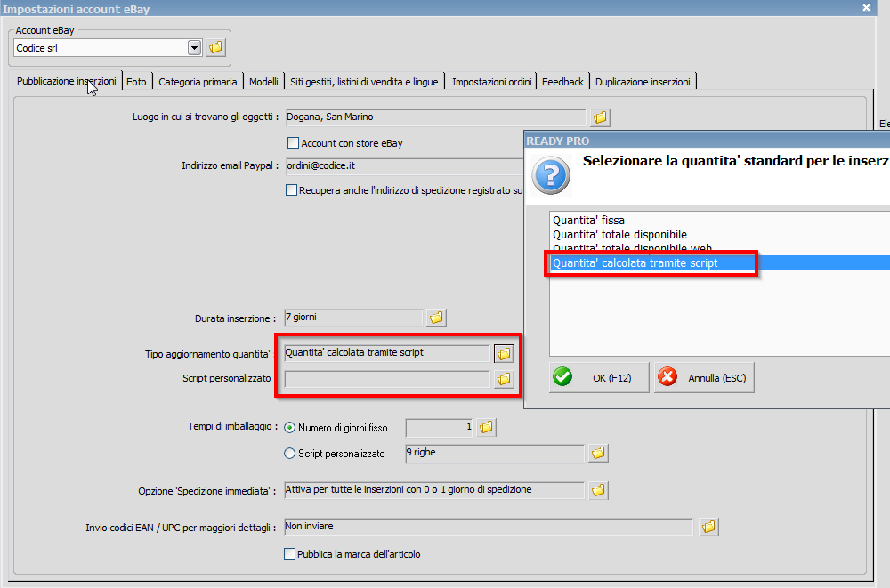This screenshot has height=588, width=890.
Task: Open folder icon next to '9 righe' field
Action: [598, 453]
